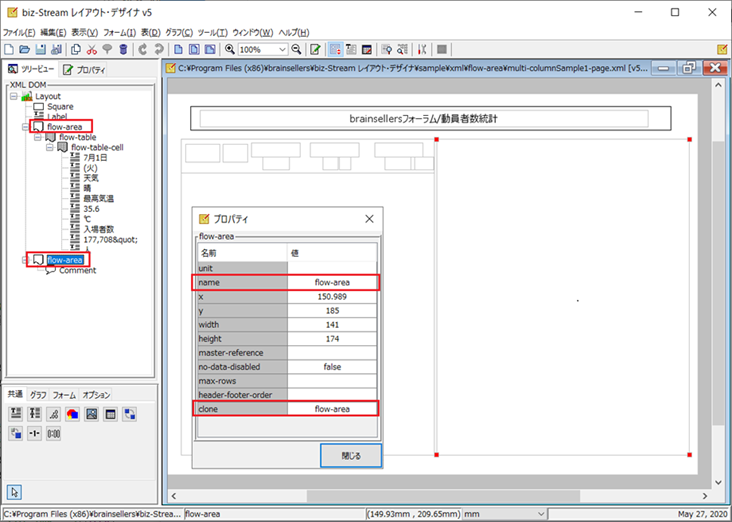Edit the clone property value field
This screenshot has width=732, height=522.
pos(332,409)
